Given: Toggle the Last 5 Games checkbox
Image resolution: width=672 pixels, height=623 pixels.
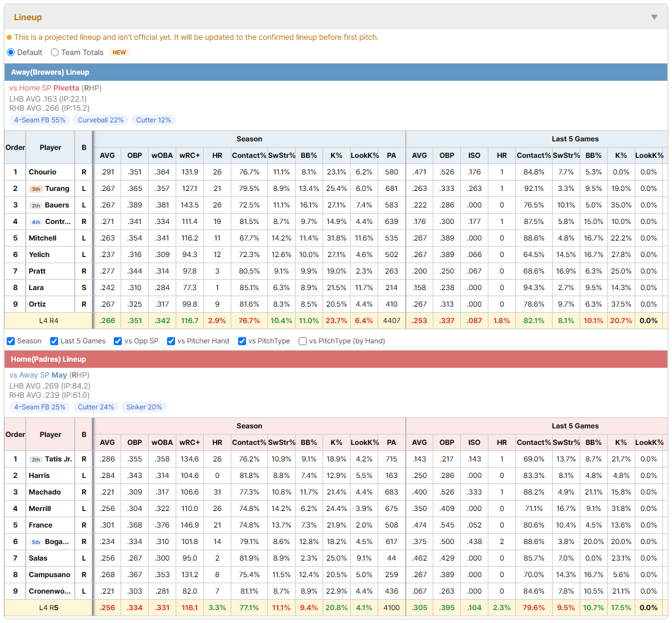Looking at the screenshot, I should 54,341.
